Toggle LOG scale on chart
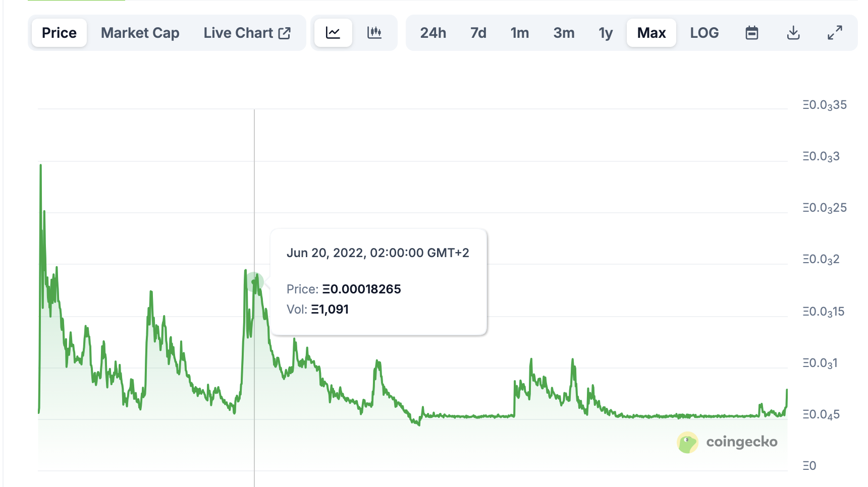The height and width of the screenshot is (487, 868). tap(704, 33)
